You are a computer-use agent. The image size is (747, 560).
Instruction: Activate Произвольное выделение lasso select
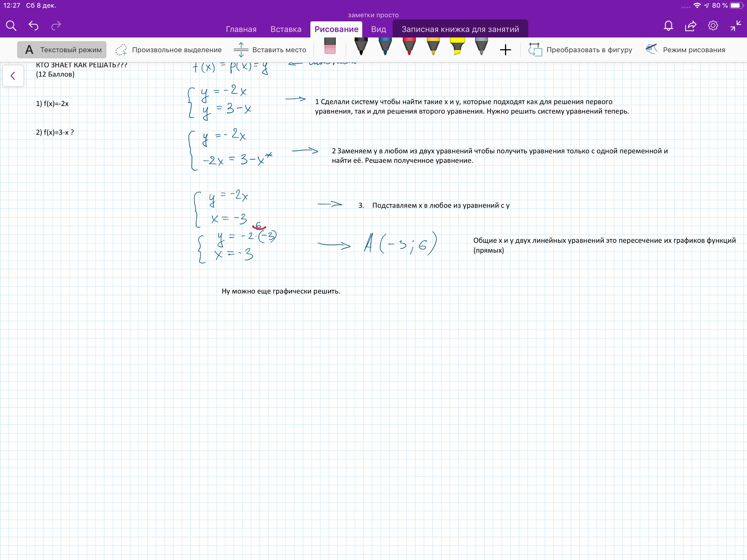coord(168,50)
